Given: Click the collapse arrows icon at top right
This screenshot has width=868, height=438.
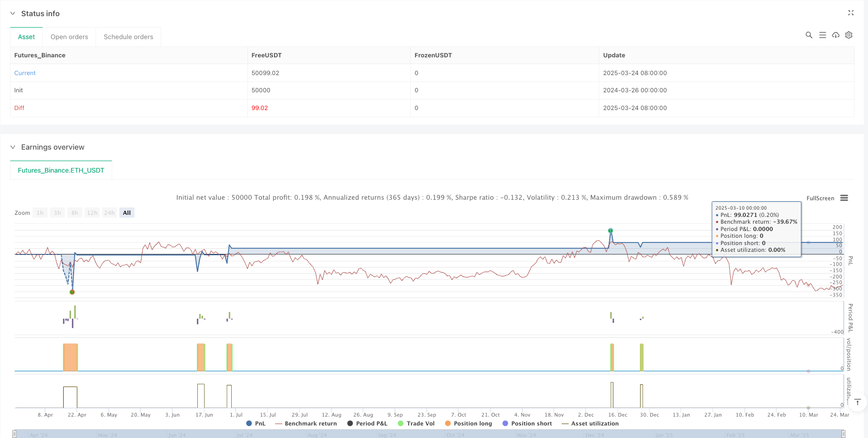Looking at the screenshot, I should click(851, 13).
